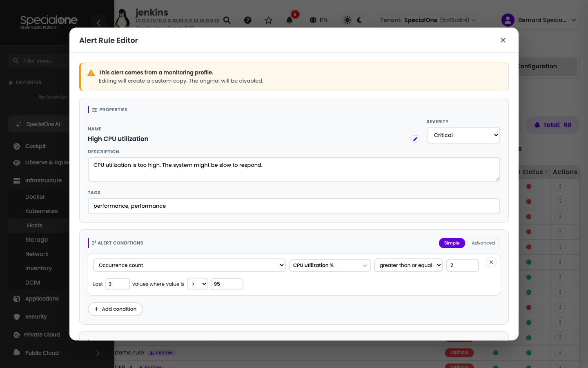Open the Occurrence count dropdown
This screenshot has height=368, width=588.
189,265
